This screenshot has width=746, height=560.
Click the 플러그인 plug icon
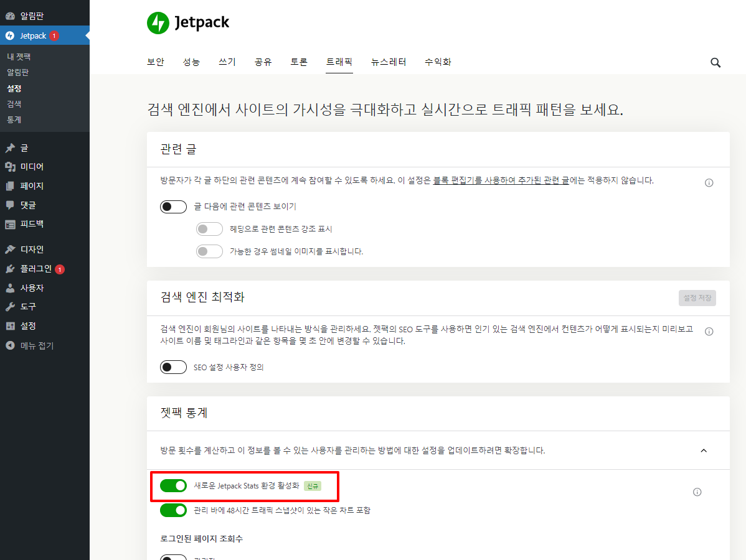coord(10,269)
